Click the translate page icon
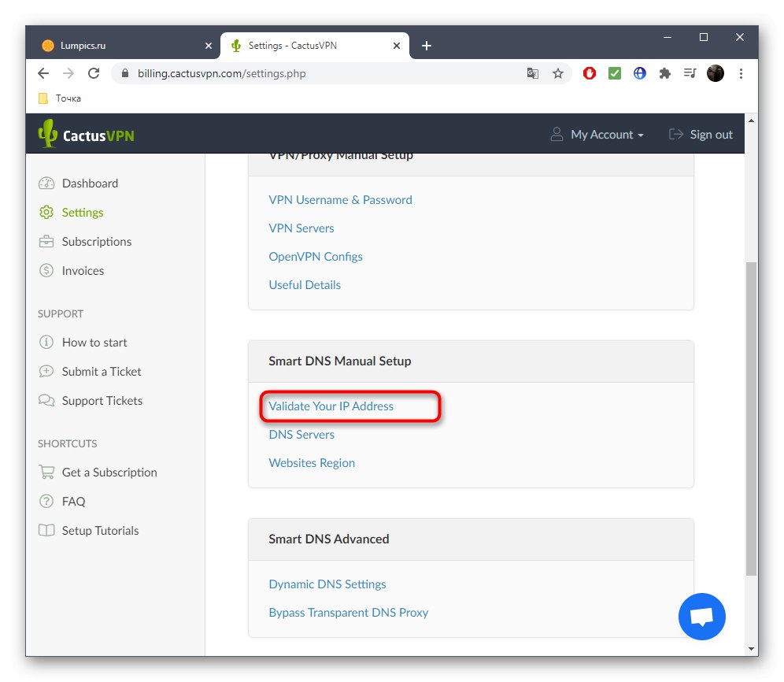The height and width of the screenshot is (682, 784). pyautogui.click(x=533, y=73)
